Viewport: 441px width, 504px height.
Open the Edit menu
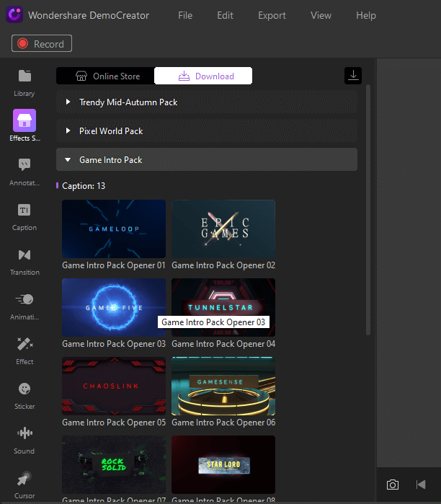225,15
